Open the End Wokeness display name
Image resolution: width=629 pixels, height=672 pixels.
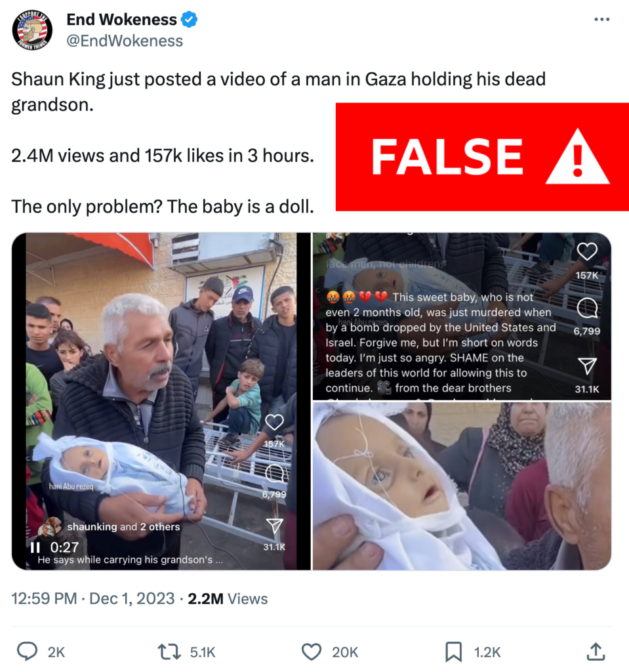click(122, 20)
